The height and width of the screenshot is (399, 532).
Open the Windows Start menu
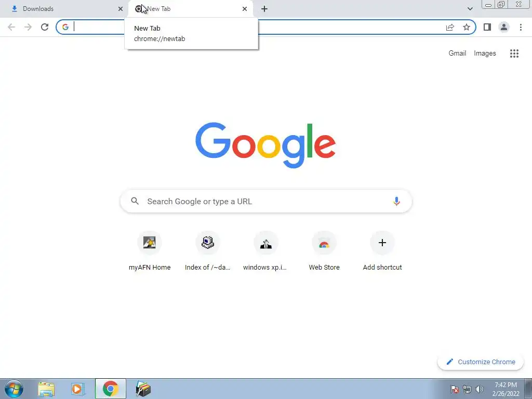[14, 389]
